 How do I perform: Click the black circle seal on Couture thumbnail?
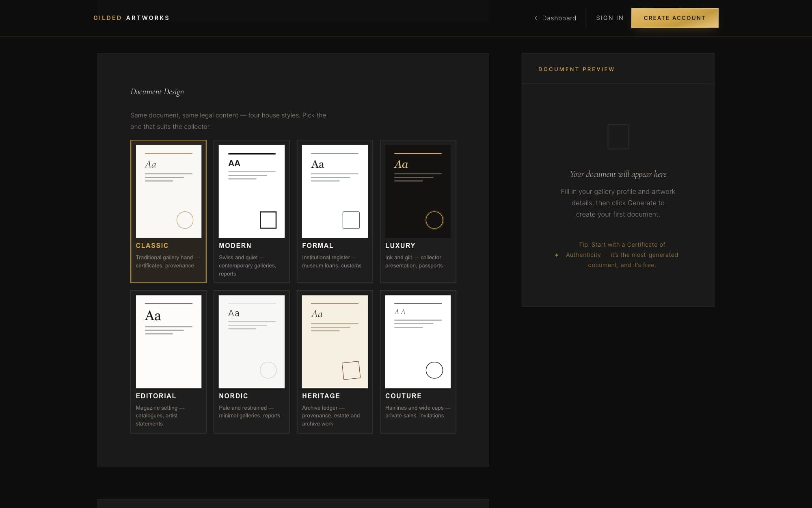click(x=434, y=370)
